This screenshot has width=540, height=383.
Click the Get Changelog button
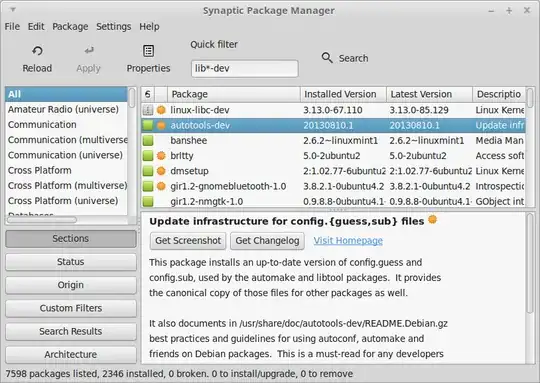[267, 240]
